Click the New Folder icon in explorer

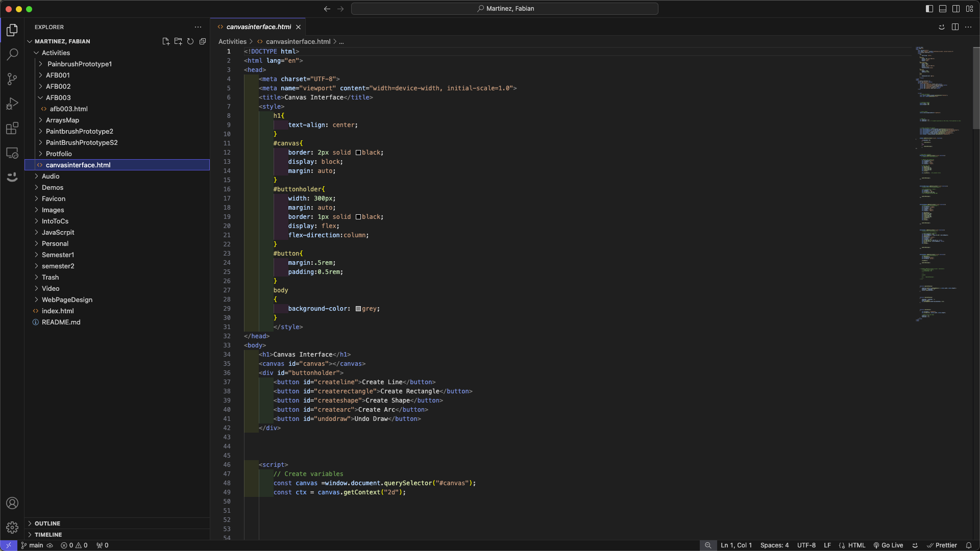[178, 41]
